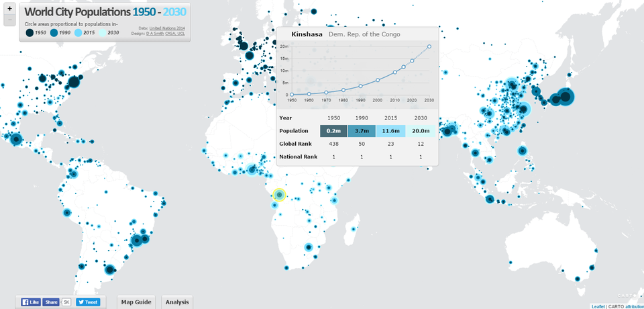This screenshot has width=644, height=309.
Task: Open the United Nations 2014 data link
Action: click(168, 27)
